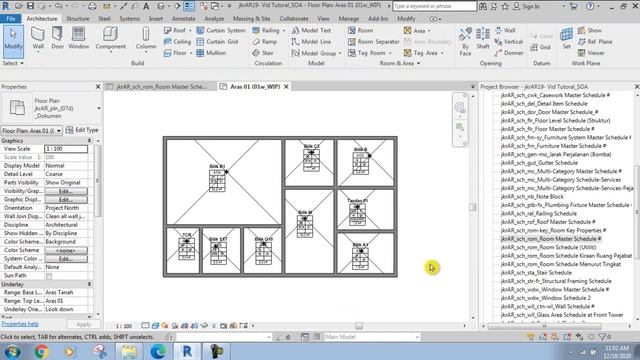The height and width of the screenshot is (360, 640).
Task: Place a Room with Room tool
Action: (360, 30)
